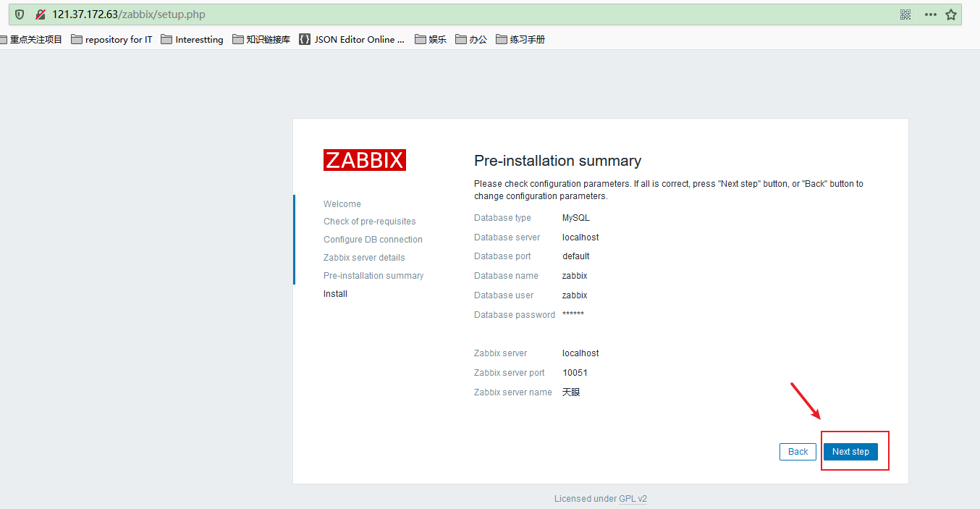
Task: Select the Zabbix server details step
Action: (364, 257)
